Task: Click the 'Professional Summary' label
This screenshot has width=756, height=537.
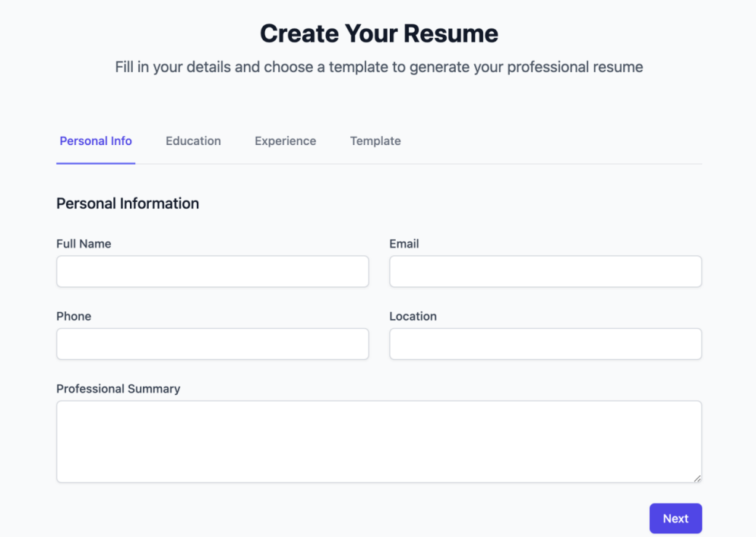Action: (x=118, y=389)
